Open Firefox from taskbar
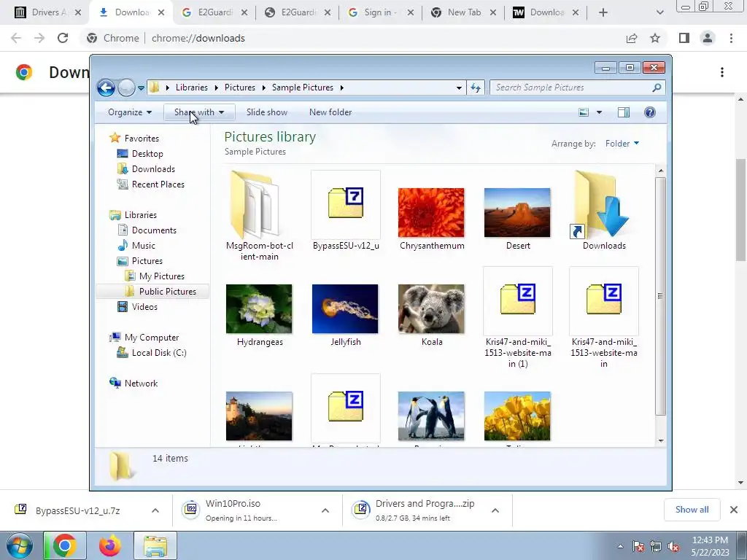 click(x=110, y=545)
